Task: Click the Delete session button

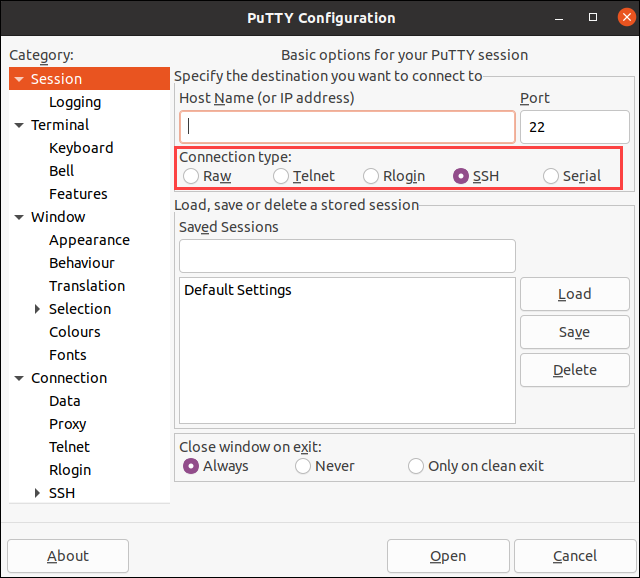Action: click(x=575, y=370)
